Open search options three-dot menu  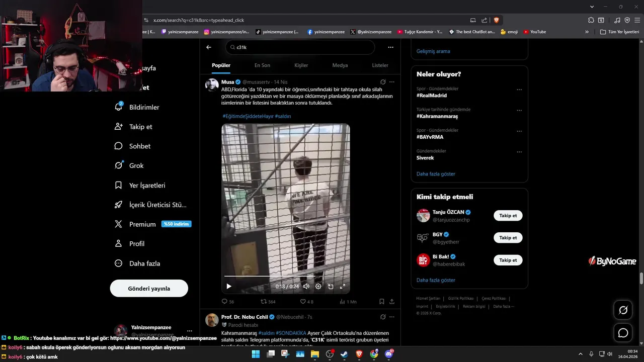coord(390,47)
